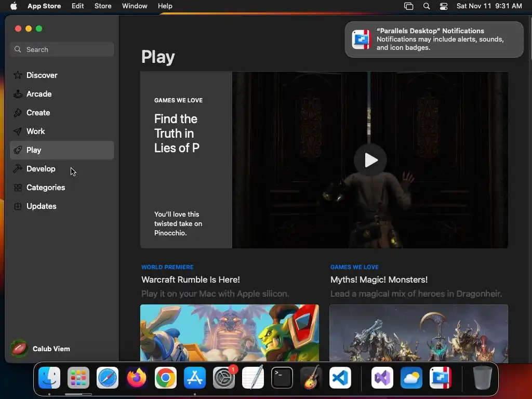Launch GarageBand from the Dock
The width and height of the screenshot is (532, 399).
[311, 378]
